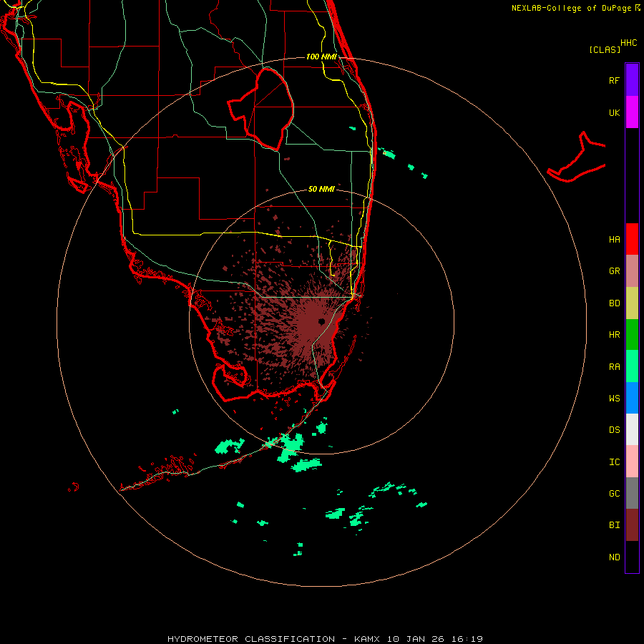Viewport: 644px width, 644px height.
Task: Click the "GC" legend label
Action: pyautogui.click(x=614, y=494)
